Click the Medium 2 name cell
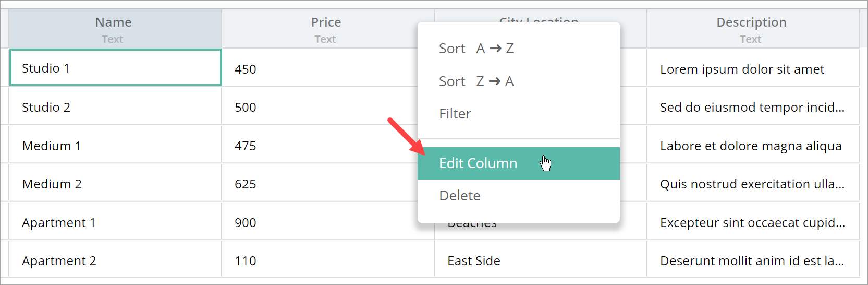 pyautogui.click(x=116, y=184)
